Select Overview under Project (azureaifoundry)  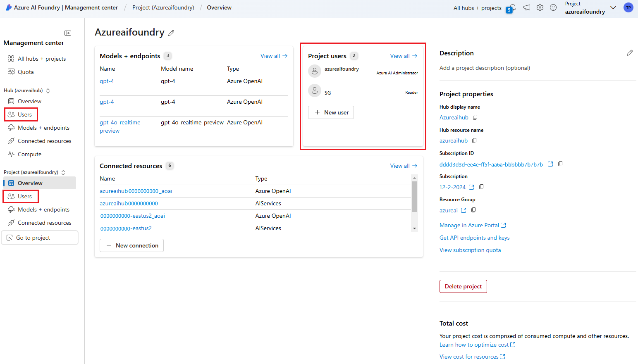[x=40, y=183]
